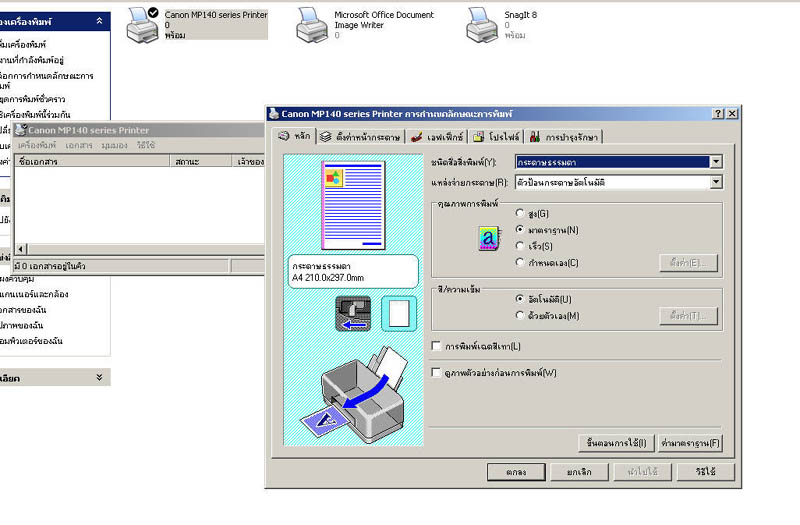Click the status column header in queue window
Screen dimensions: 800x525
point(201,161)
